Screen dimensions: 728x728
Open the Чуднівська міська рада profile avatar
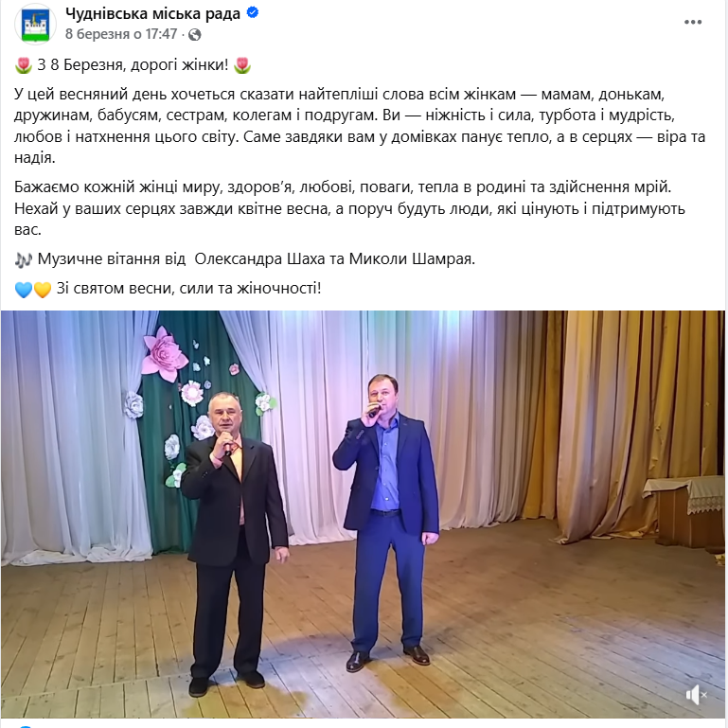(x=35, y=24)
